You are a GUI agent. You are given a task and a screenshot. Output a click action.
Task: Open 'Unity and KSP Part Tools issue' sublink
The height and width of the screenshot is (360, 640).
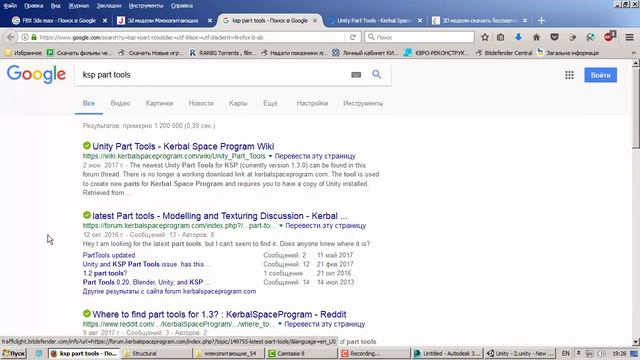point(143,264)
